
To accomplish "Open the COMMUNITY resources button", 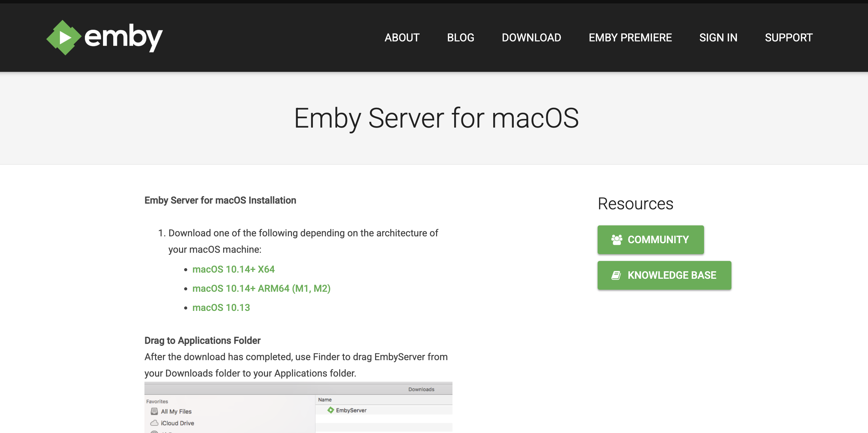I will pyautogui.click(x=651, y=240).
